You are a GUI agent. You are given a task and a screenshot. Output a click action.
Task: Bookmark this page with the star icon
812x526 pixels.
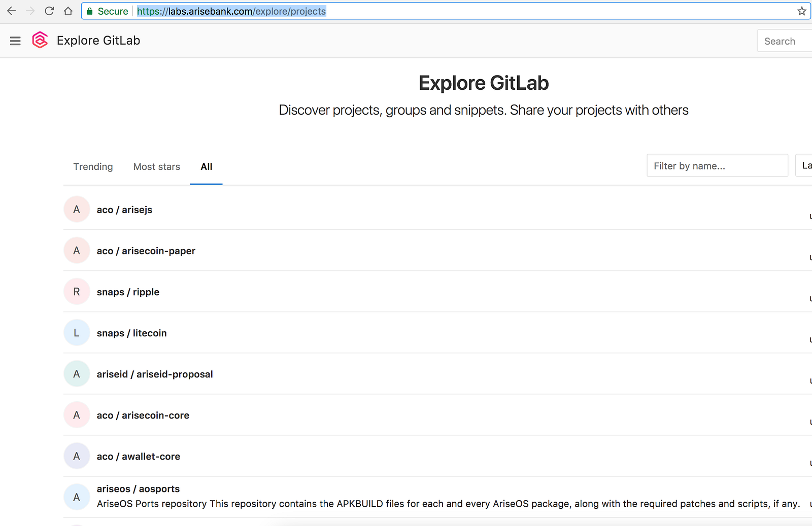(801, 11)
